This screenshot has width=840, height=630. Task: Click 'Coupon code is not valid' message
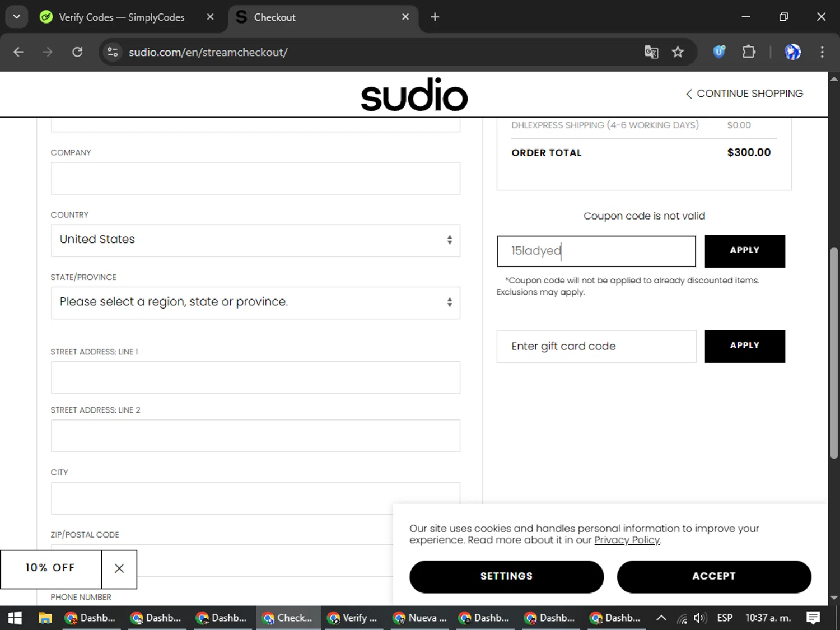(644, 216)
